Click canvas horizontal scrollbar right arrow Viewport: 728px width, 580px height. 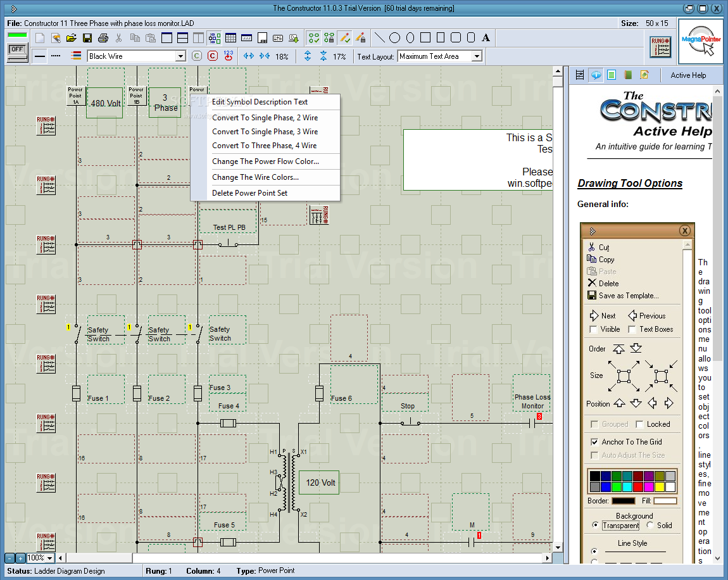tap(548, 558)
